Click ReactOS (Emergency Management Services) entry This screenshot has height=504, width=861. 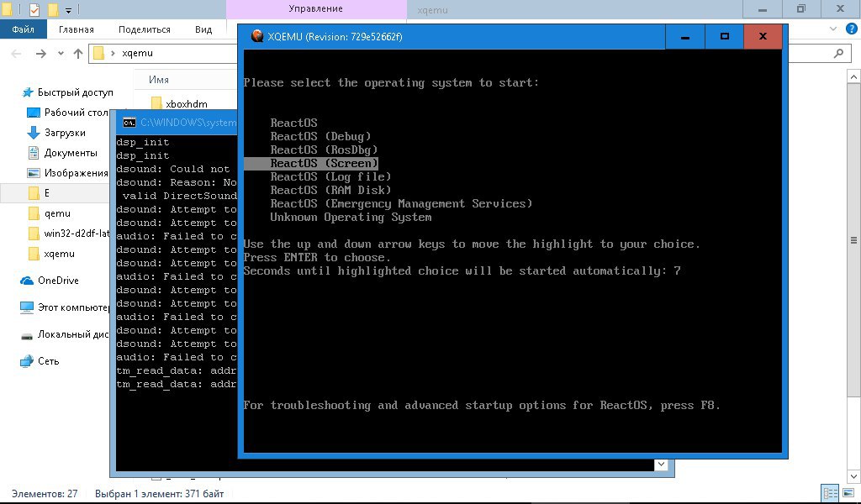click(x=401, y=203)
